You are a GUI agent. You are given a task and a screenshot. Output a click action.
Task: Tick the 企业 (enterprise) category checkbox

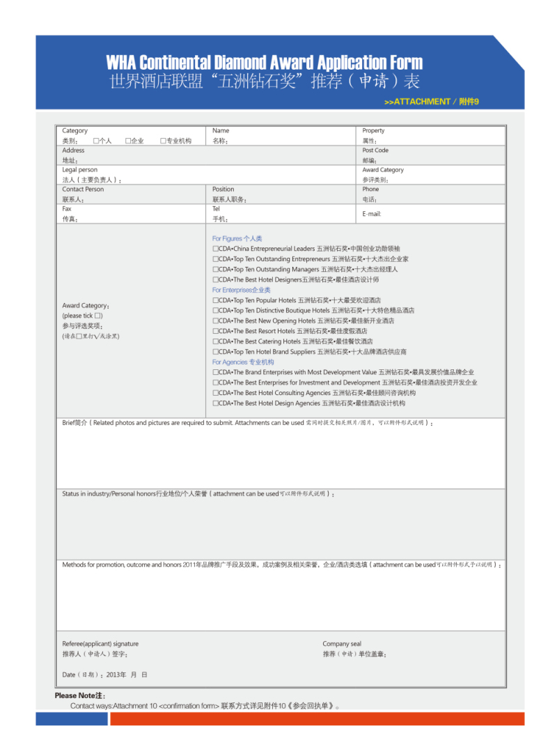[x=129, y=141]
